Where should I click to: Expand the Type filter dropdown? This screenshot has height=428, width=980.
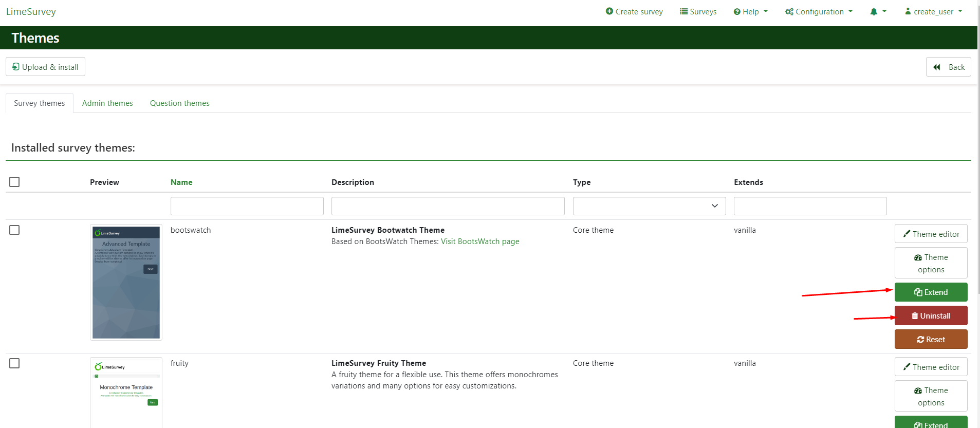tap(649, 206)
